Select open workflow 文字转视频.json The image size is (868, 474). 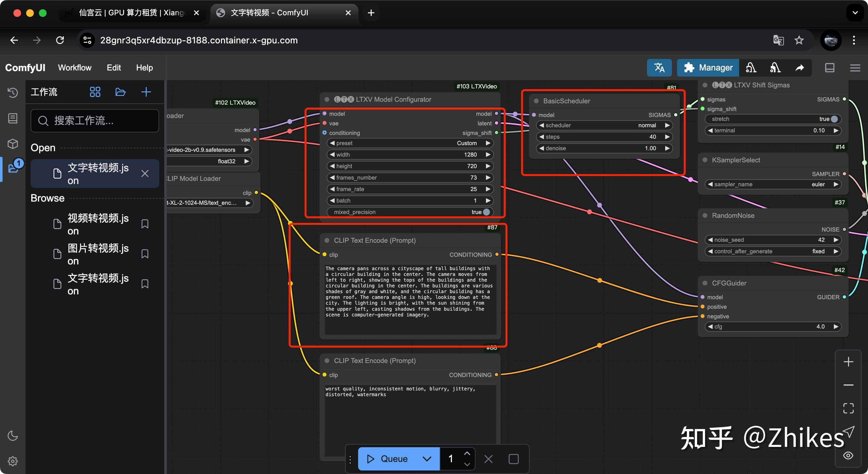pyautogui.click(x=95, y=174)
